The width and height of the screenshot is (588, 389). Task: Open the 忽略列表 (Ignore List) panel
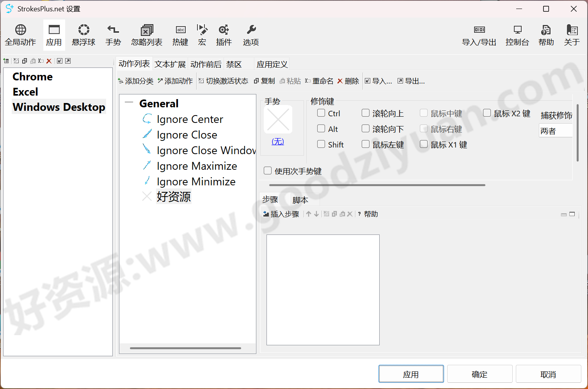tap(146, 35)
